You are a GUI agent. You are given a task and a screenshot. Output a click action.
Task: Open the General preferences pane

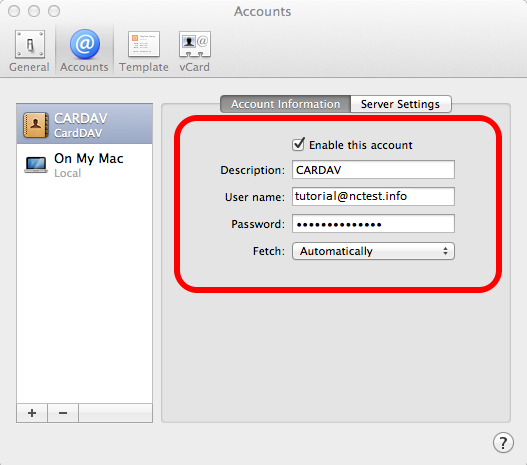30,51
